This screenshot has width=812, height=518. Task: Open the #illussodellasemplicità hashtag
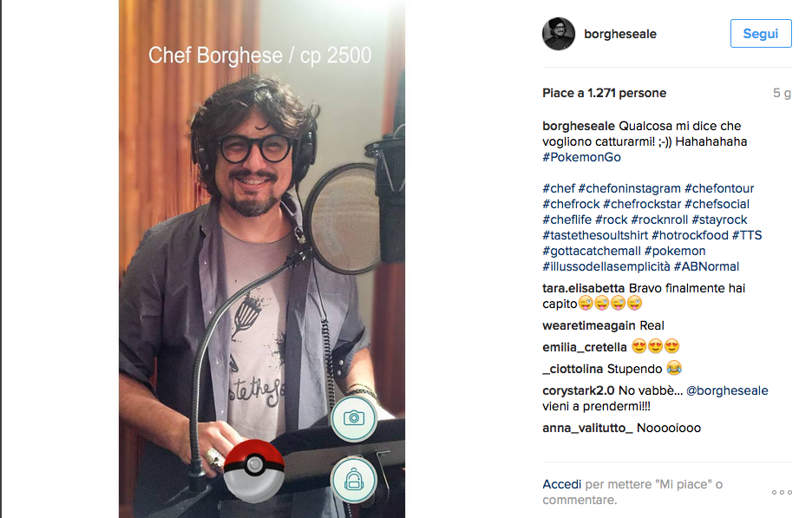(606, 266)
